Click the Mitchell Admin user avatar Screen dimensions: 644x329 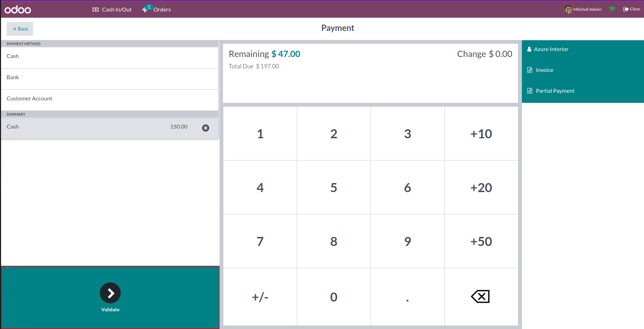[568, 9]
